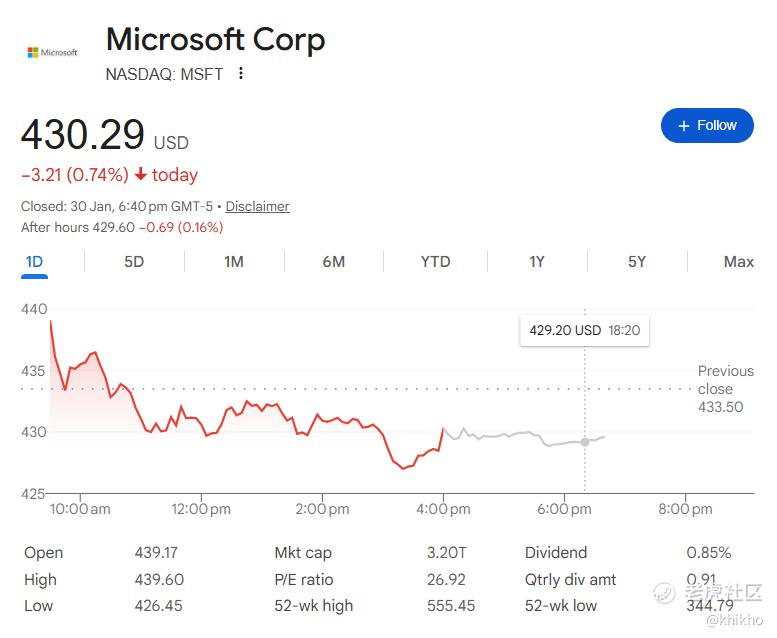This screenshot has height=638, width=777.
Task: Click the Follow button
Action: [x=707, y=125]
